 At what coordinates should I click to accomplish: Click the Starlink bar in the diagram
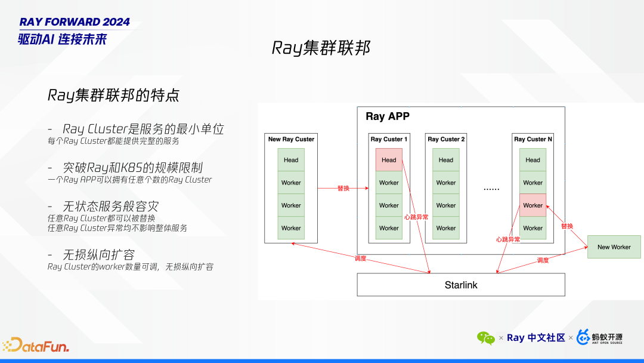click(x=460, y=285)
